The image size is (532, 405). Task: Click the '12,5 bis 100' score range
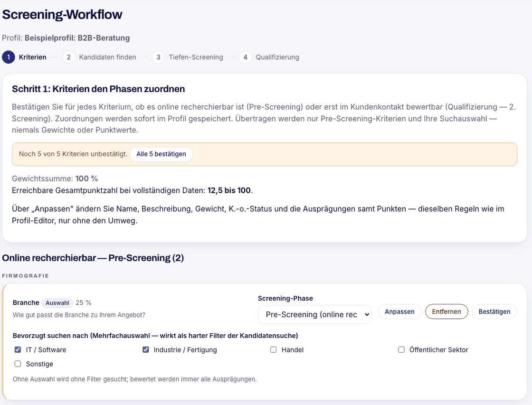[x=229, y=190]
